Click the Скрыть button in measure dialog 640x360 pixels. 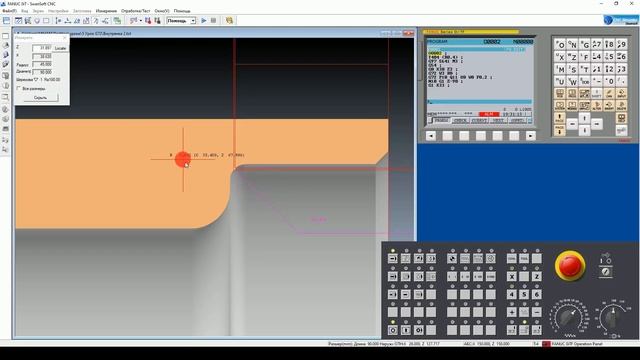pos(40,98)
